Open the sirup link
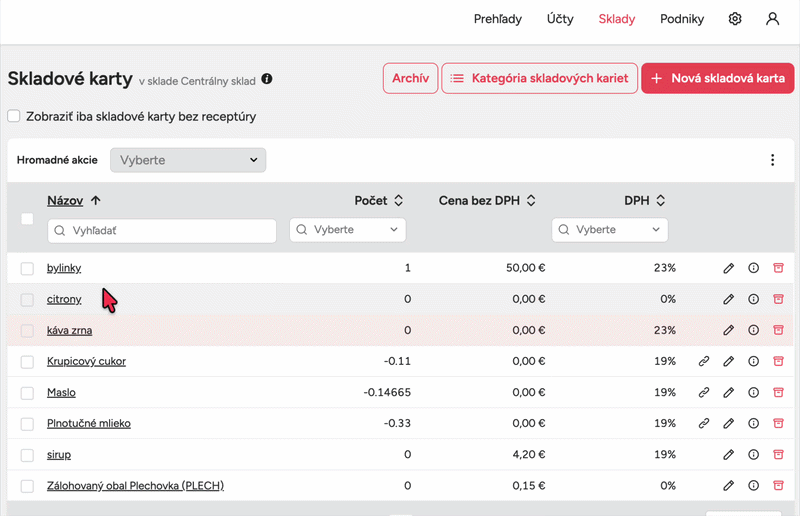This screenshot has height=516, width=800. [x=59, y=455]
